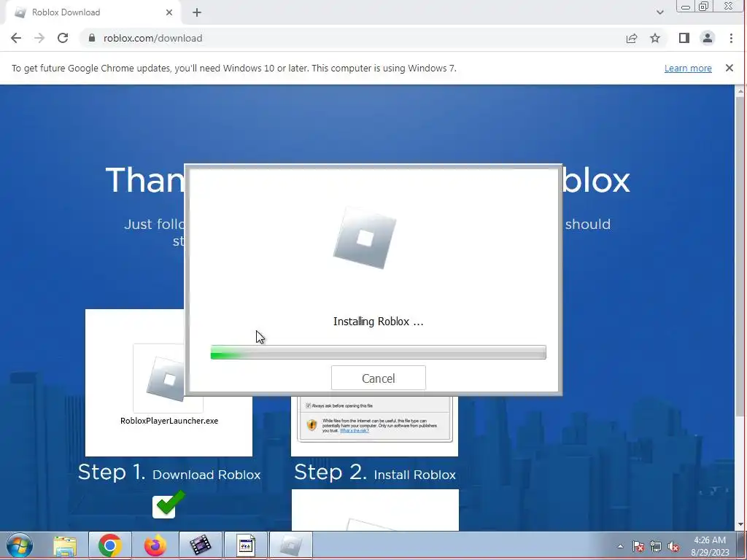The image size is (747, 560).
Task: Click the site lock security icon
Action: 92,38
